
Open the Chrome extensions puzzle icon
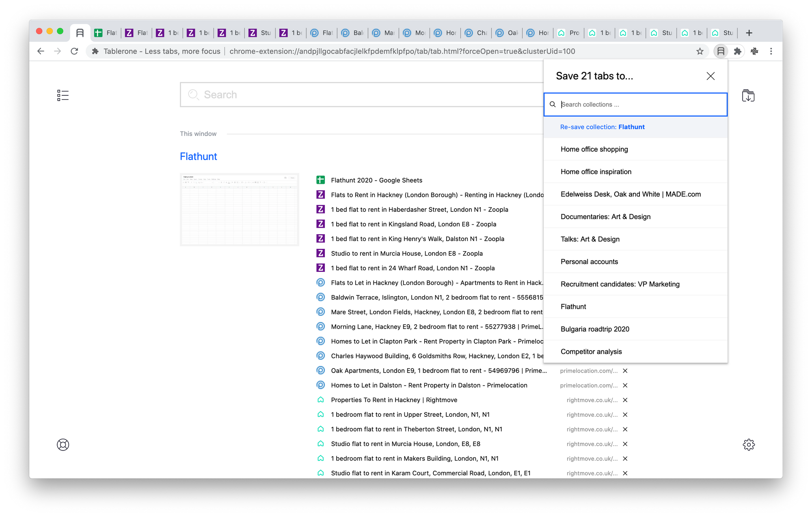click(738, 51)
